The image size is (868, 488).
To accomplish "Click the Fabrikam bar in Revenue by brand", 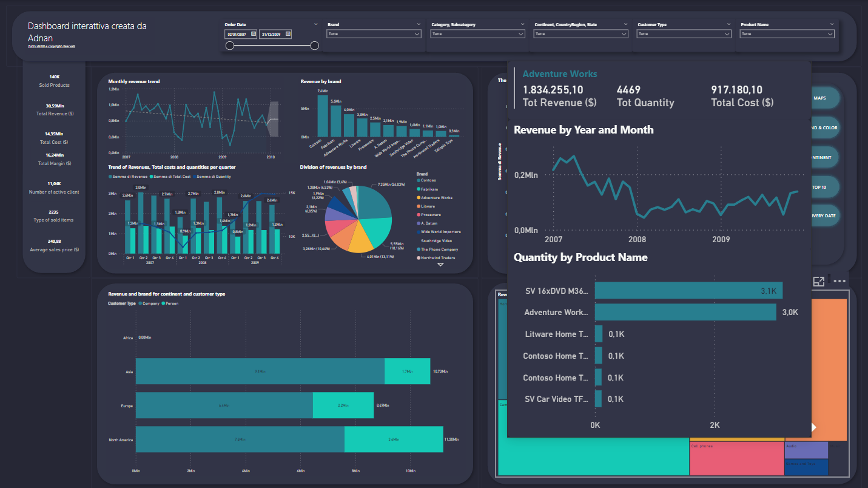I will pyautogui.click(x=336, y=121).
